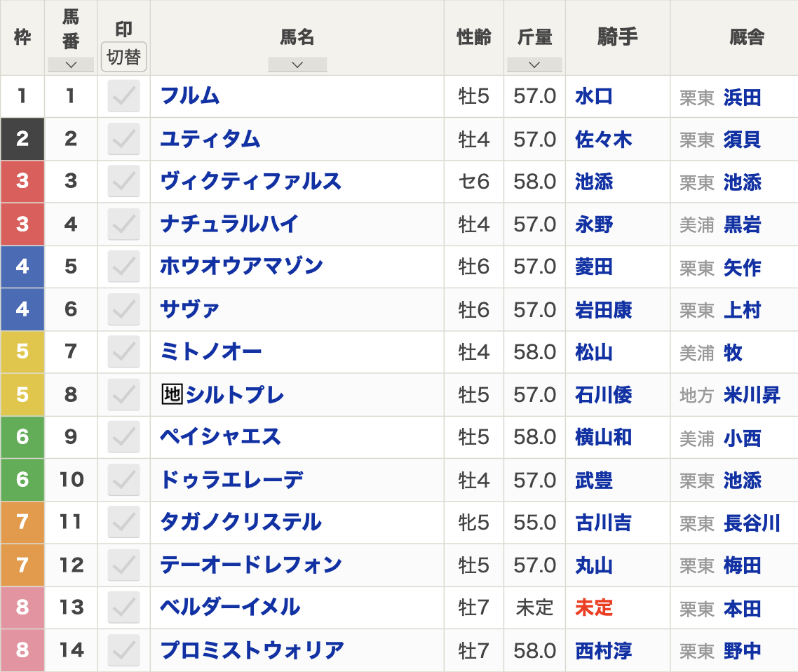Open trainer 牧 stable link

point(733,353)
